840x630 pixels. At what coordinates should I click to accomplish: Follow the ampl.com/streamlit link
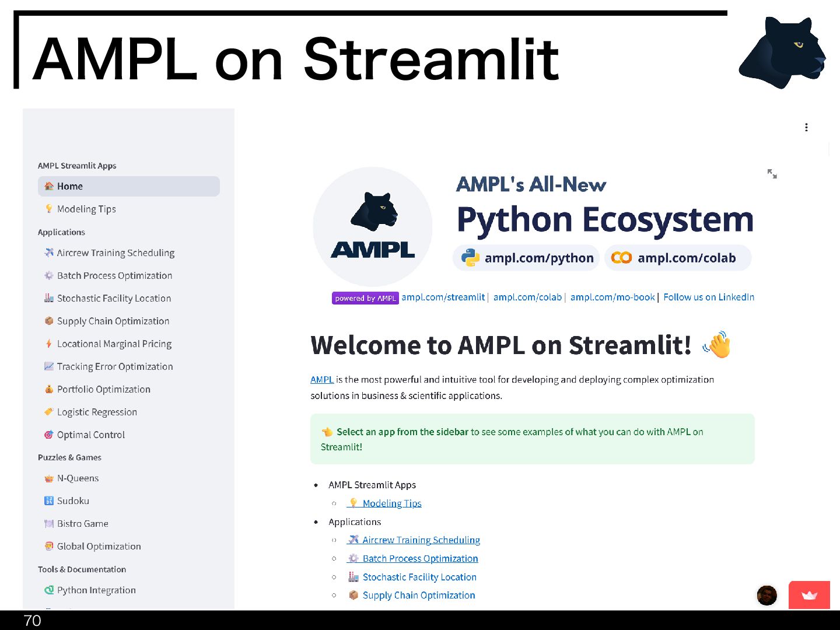[x=443, y=297]
